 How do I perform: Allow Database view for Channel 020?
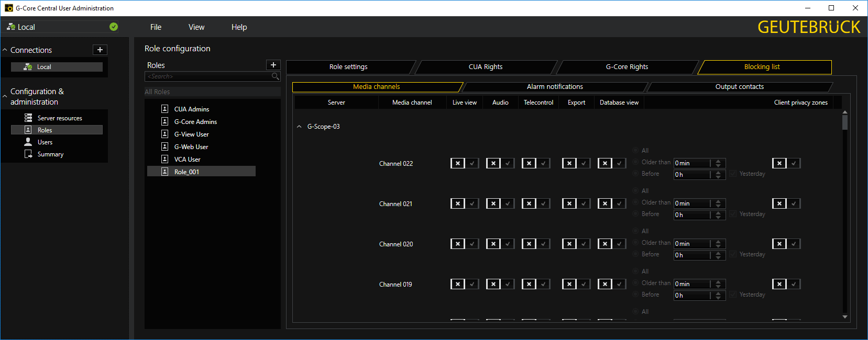point(619,244)
